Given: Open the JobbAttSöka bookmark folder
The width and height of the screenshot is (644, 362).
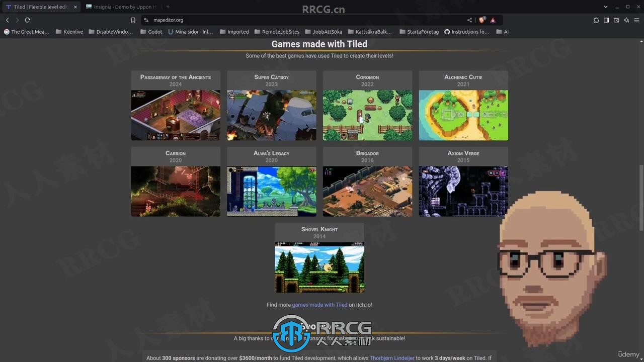Looking at the screenshot, I should point(323,32).
